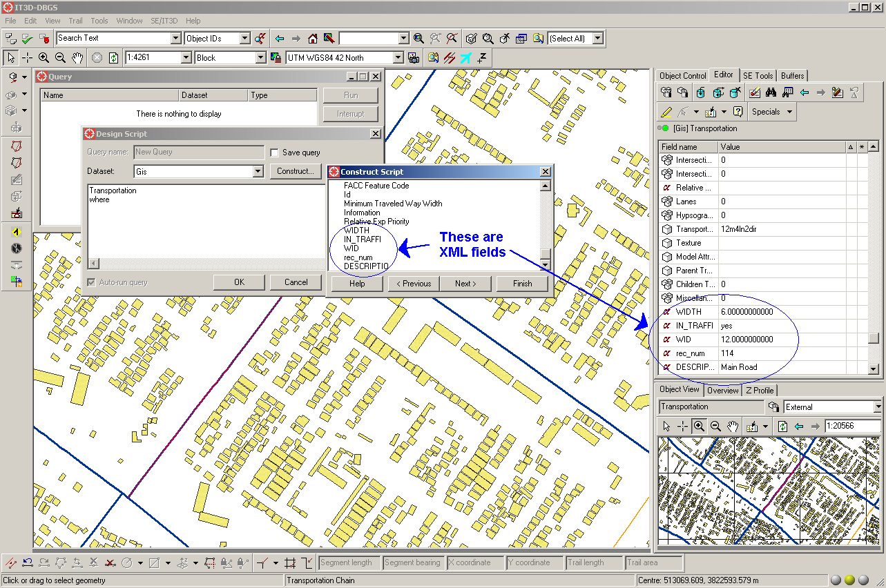Open the Trail menu
The height and width of the screenshot is (588, 886).
click(75, 21)
